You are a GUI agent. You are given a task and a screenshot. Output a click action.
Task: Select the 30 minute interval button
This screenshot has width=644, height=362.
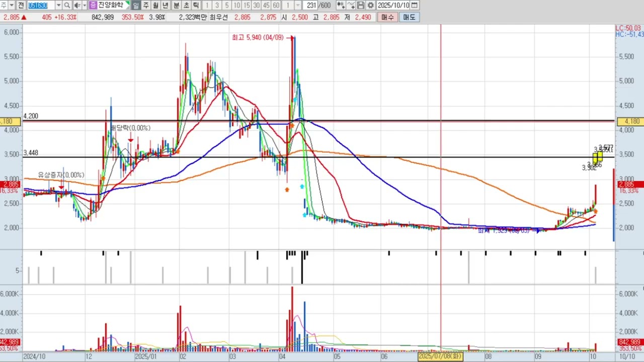[x=257, y=5]
